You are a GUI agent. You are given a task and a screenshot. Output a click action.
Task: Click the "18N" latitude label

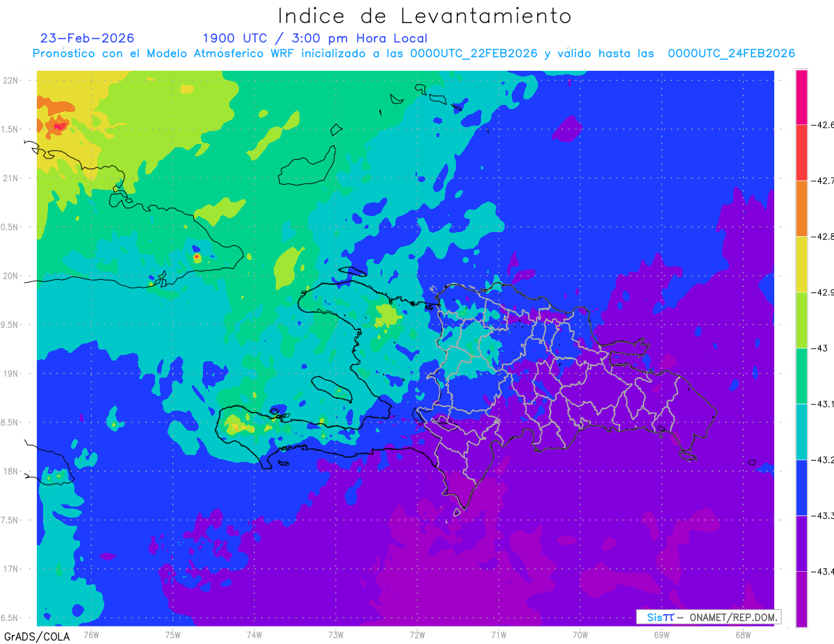point(11,471)
